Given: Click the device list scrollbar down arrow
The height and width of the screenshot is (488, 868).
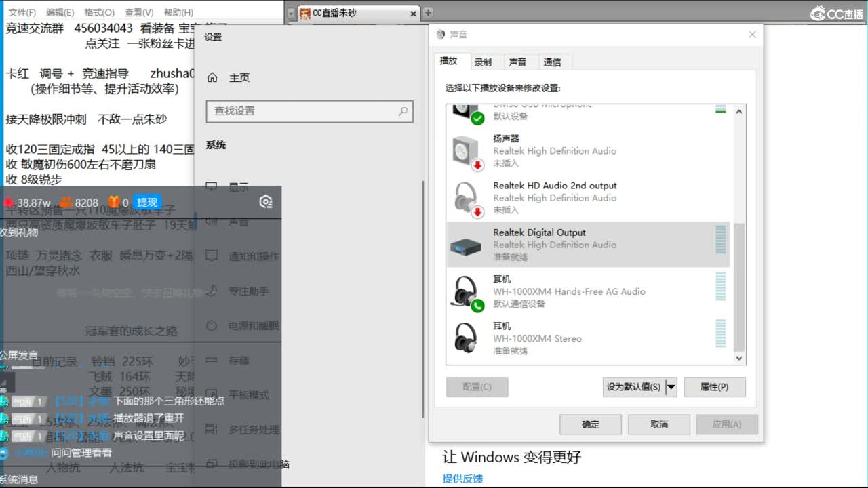Looking at the screenshot, I should (x=739, y=358).
